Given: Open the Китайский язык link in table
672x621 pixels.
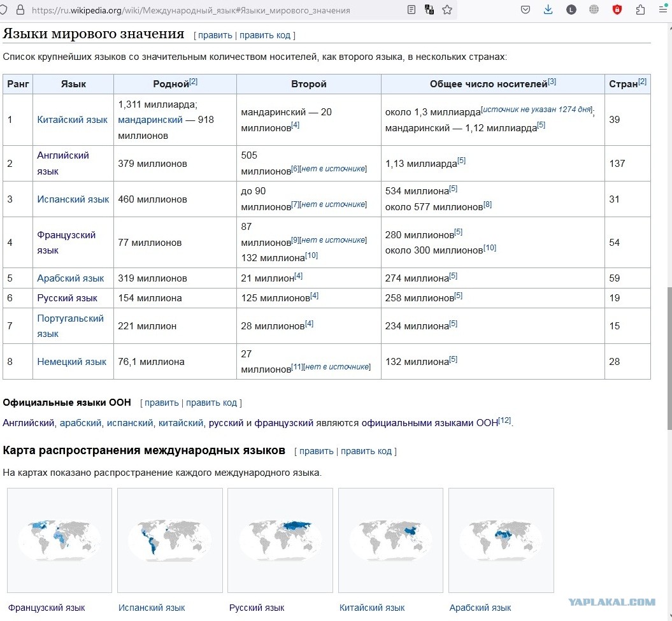Looking at the screenshot, I should coord(72,120).
